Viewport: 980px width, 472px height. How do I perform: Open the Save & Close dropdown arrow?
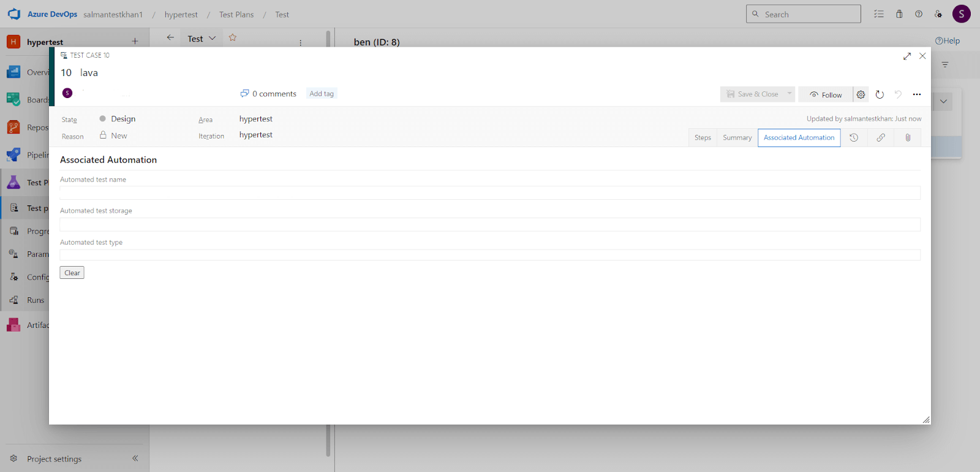[x=790, y=94]
